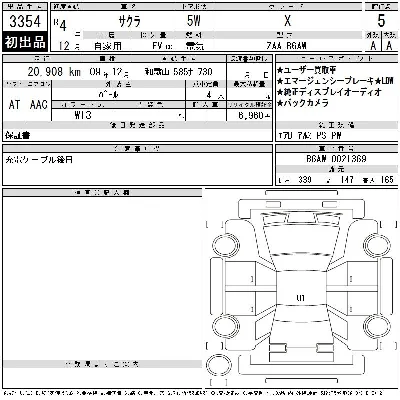Select the color code W13
The height and width of the screenshot is (400, 400).
(x=83, y=115)
